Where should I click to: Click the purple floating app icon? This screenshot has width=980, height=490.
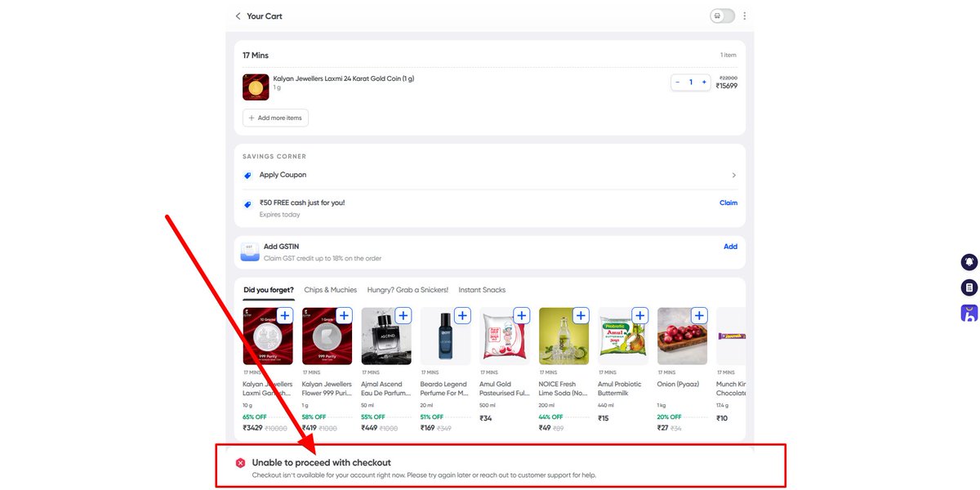click(x=969, y=313)
